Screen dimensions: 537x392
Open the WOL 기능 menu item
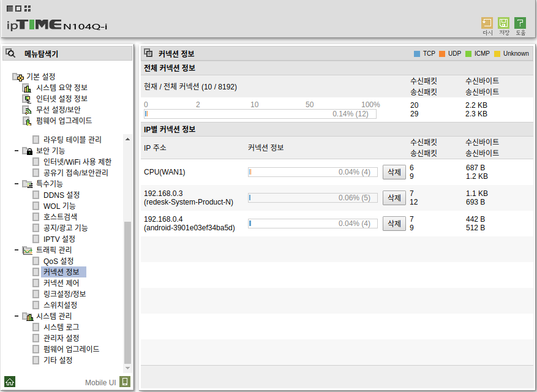click(x=59, y=206)
